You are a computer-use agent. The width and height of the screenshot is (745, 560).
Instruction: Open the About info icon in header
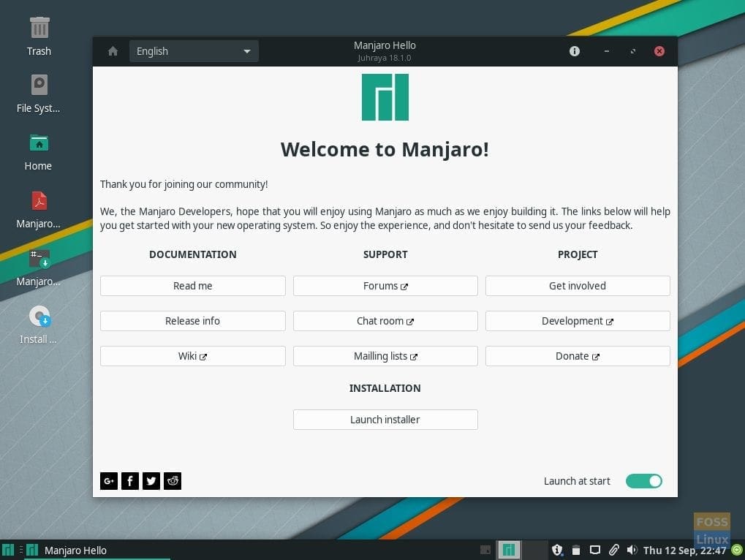click(x=575, y=51)
